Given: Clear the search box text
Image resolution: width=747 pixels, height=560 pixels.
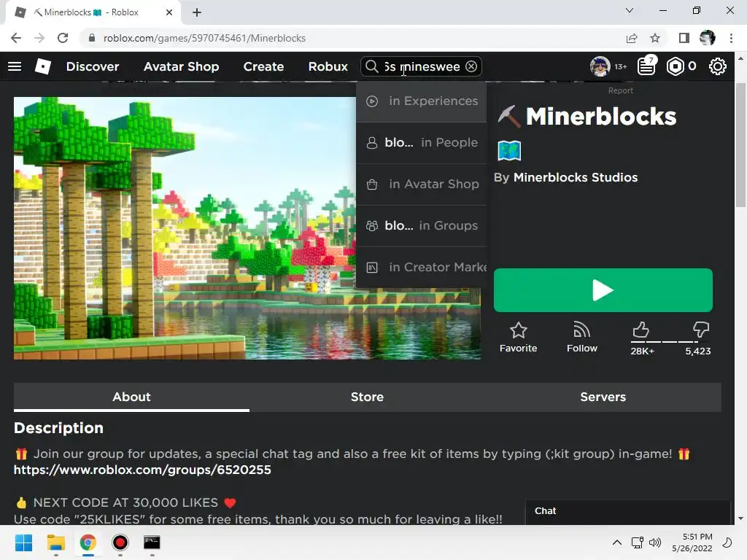Looking at the screenshot, I should pyautogui.click(x=471, y=66).
